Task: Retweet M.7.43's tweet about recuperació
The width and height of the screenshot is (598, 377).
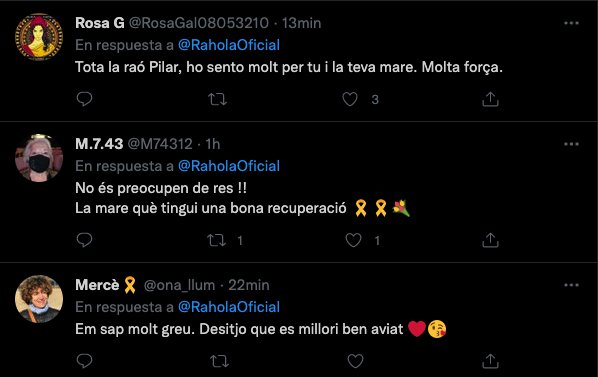Action: click(x=216, y=240)
